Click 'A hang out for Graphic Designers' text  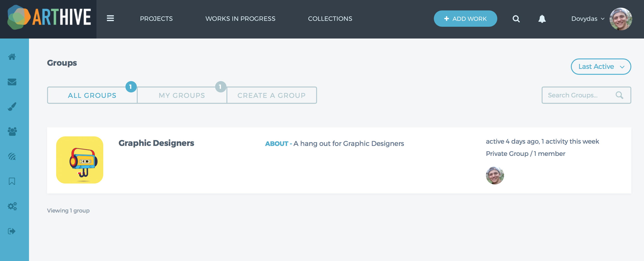pyautogui.click(x=348, y=143)
